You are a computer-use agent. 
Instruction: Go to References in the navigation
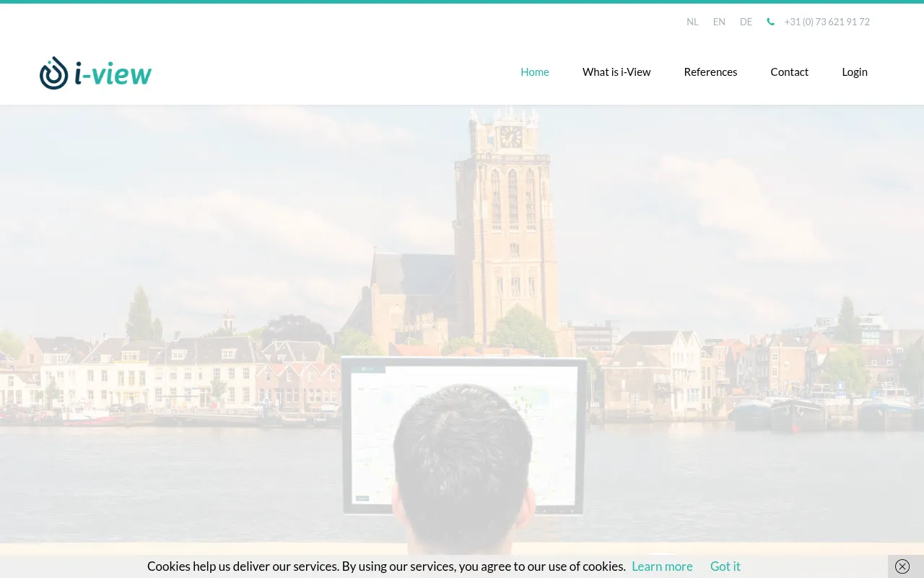[x=710, y=72]
